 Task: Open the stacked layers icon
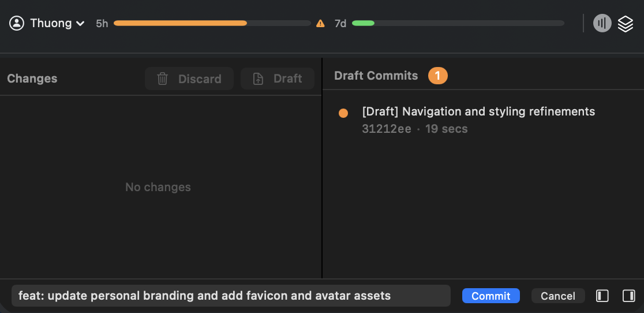coord(626,23)
